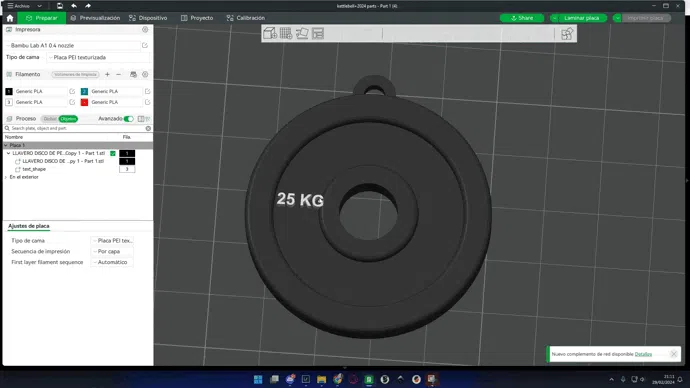
Task: Click the Auto orient toolbar icon
Action: click(302, 33)
